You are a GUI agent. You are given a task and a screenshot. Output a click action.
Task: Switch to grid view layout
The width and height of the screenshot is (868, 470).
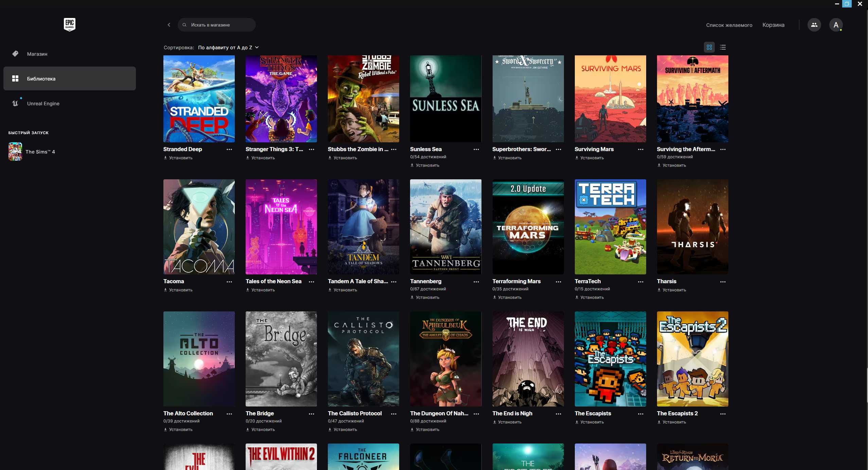click(x=709, y=47)
